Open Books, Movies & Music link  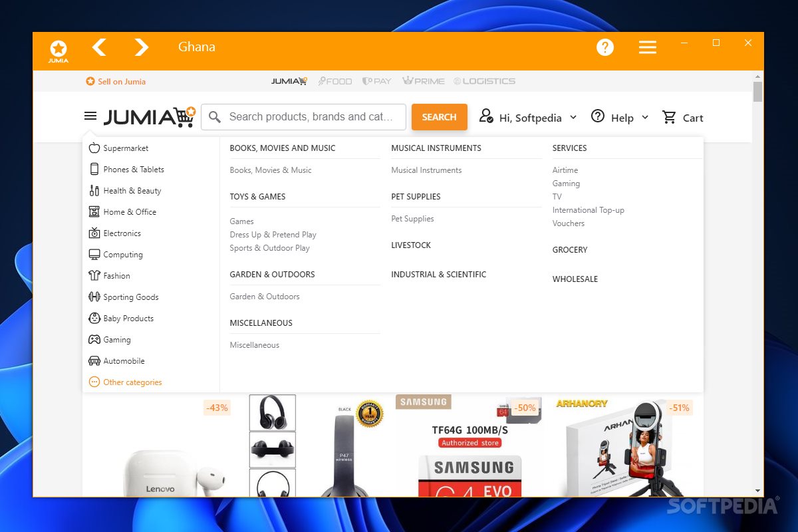pyautogui.click(x=271, y=170)
